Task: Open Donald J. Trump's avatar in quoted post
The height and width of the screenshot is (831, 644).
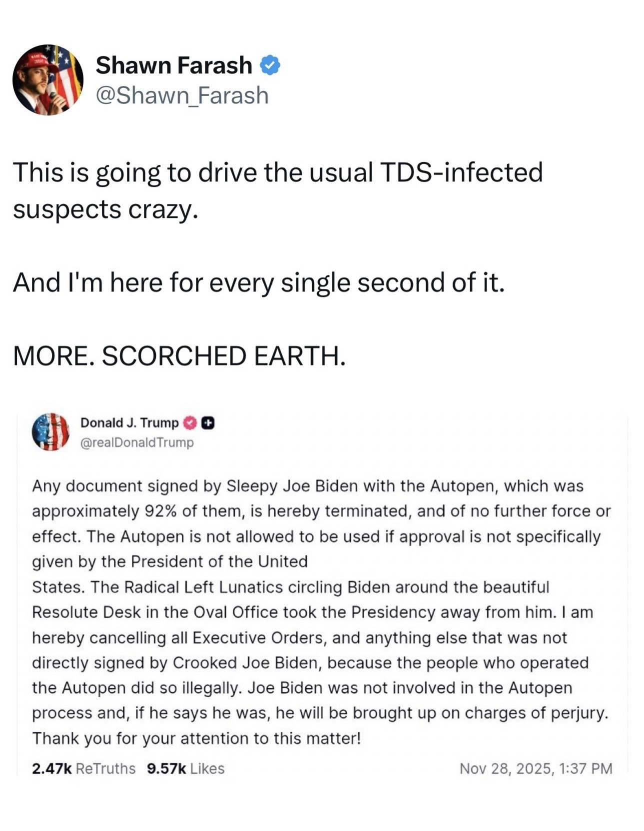Action: pyautogui.click(x=50, y=431)
